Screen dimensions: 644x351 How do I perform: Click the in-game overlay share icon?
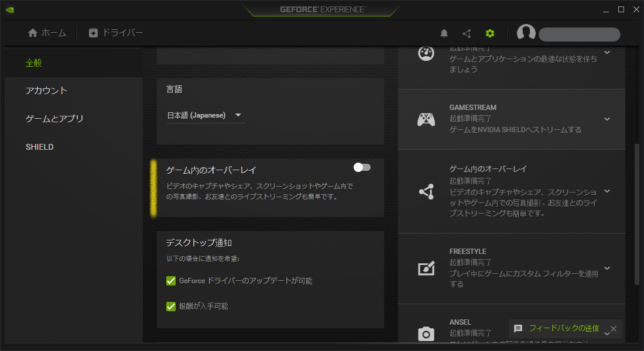click(426, 191)
